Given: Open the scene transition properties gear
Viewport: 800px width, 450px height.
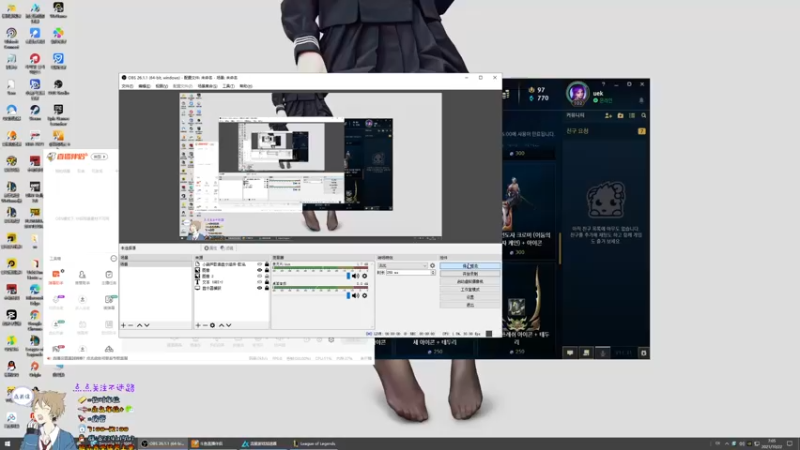Looking at the screenshot, I should pos(432,266).
